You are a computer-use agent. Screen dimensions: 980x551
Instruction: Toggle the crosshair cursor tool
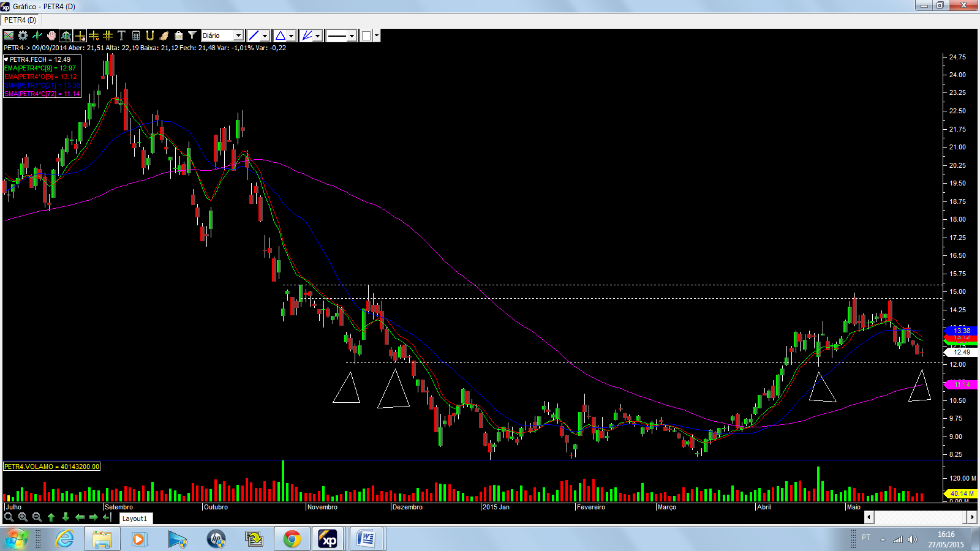80,36
